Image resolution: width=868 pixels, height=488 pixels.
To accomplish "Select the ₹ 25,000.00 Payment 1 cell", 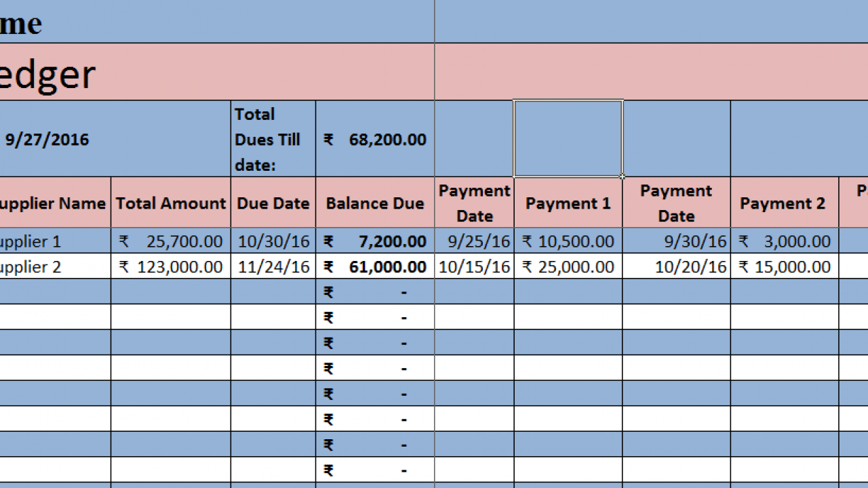I will pyautogui.click(x=568, y=266).
